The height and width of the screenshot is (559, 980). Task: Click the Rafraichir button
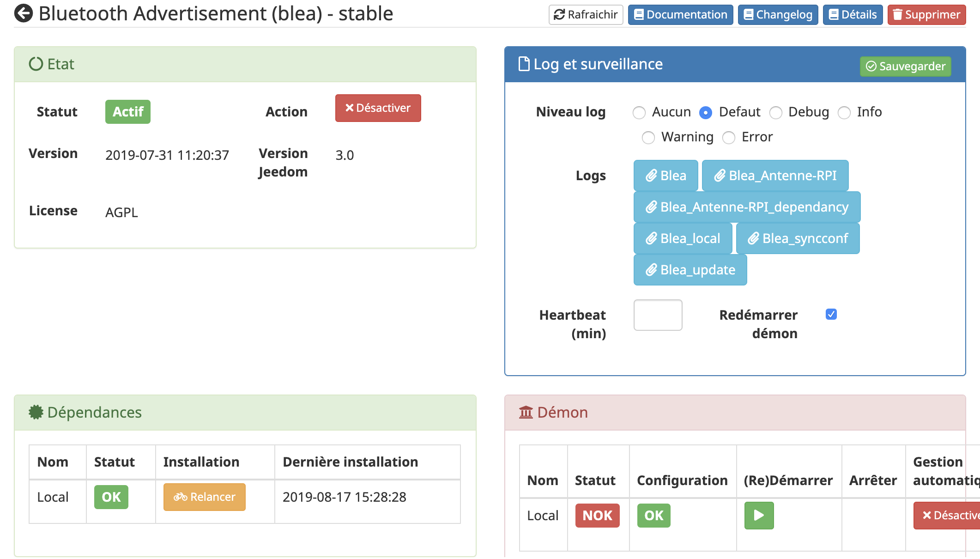[x=586, y=15]
